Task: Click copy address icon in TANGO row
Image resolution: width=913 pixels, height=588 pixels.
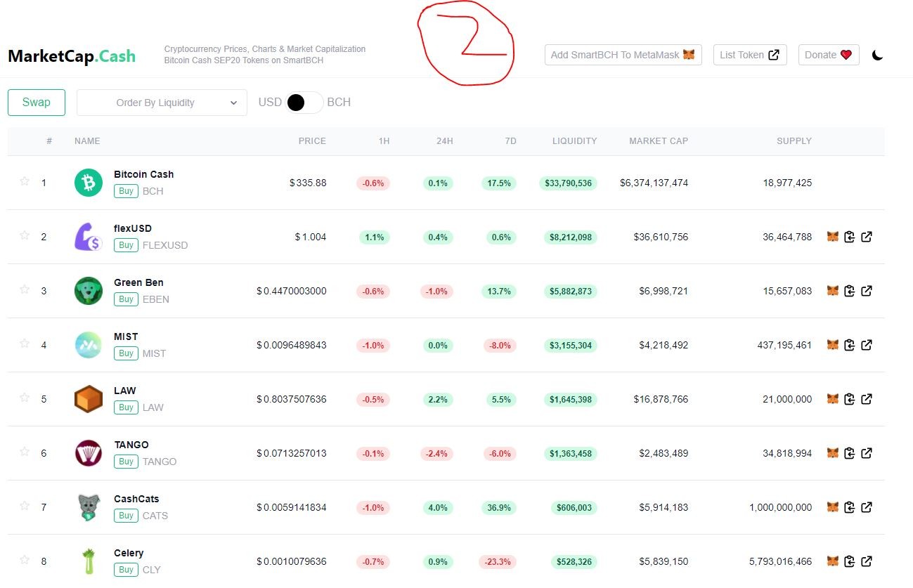Action: 850,453
